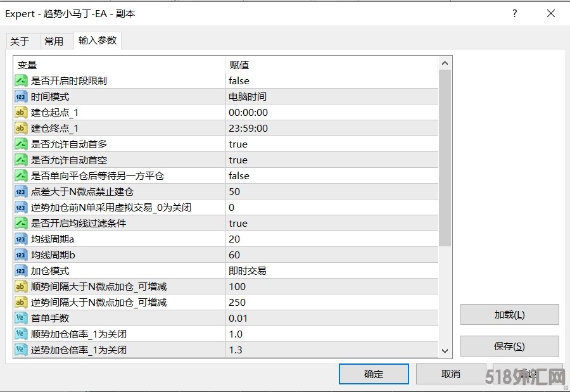Click the icon next to 逆势加仓倍率_1为关闭
Image resolution: width=570 pixels, height=392 pixels.
click(21, 350)
